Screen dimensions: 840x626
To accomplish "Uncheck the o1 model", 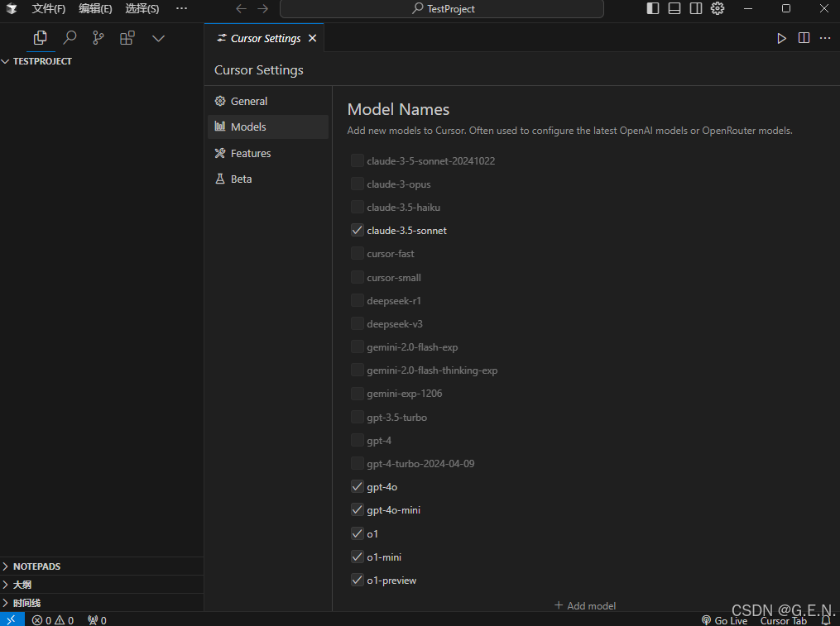I will pyautogui.click(x=358, y=533).
